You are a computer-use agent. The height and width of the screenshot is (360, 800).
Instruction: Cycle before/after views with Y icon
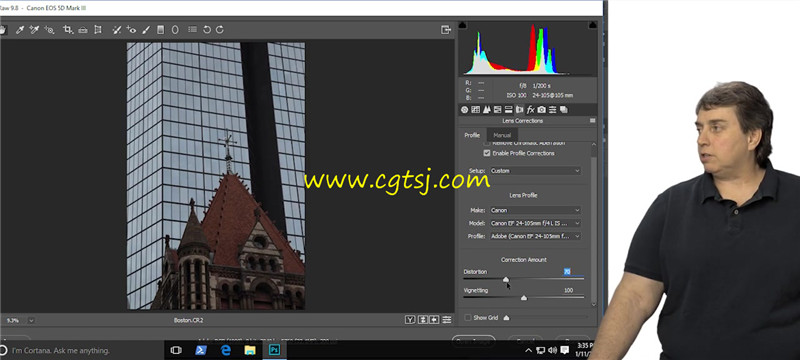(x=410, y=320)
